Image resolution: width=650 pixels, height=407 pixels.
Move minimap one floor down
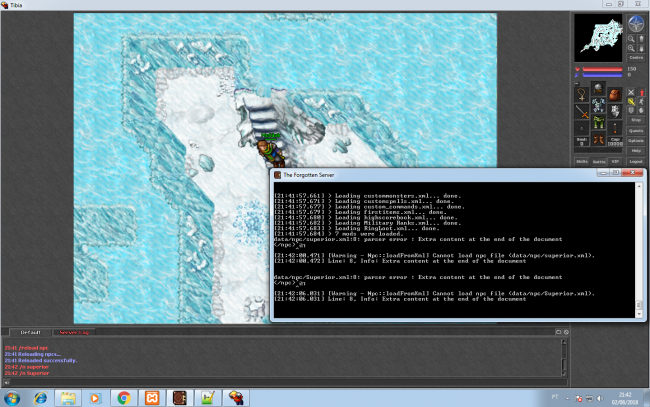(x=641, y=48)
